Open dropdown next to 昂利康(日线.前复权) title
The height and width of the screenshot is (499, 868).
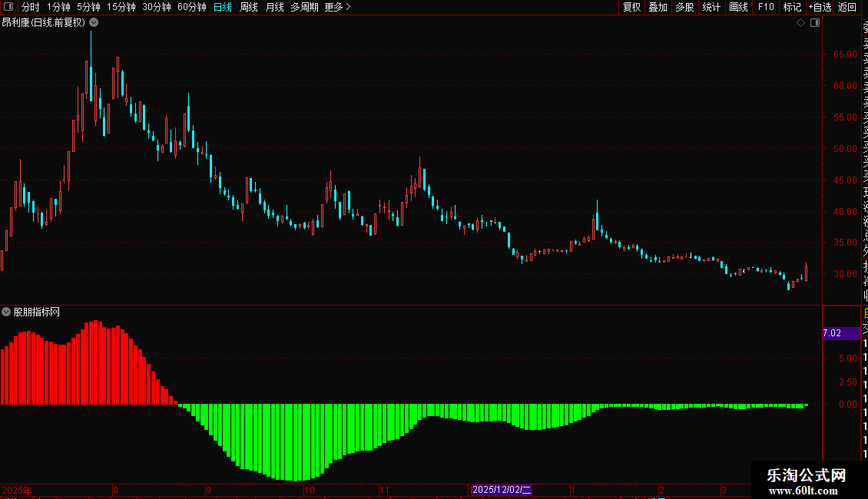94,23
